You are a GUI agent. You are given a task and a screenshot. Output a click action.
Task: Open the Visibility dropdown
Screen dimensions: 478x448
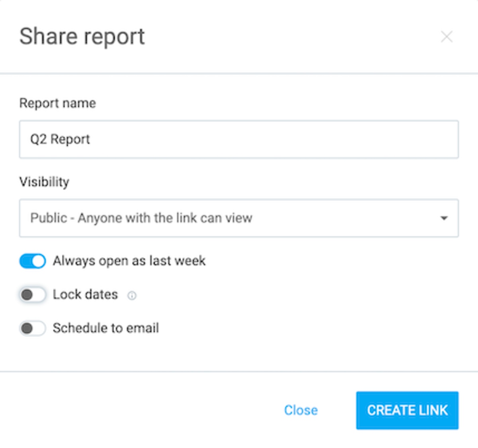pyautogui.click(x=238, y=218)
